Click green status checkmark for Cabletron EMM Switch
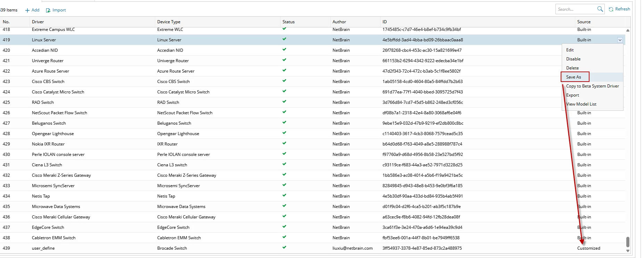The width and height of the screenshot is (644, 258). (284, 237)
